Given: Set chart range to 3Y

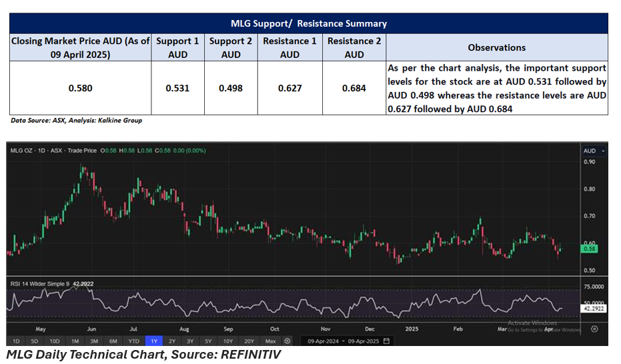Looking at the screenshot, I should point(191,341).
